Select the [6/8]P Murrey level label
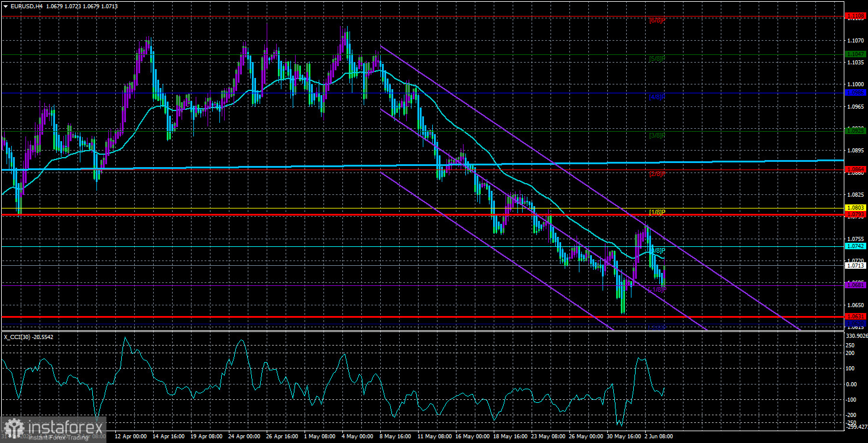868x443 pixels. (657, 20)
